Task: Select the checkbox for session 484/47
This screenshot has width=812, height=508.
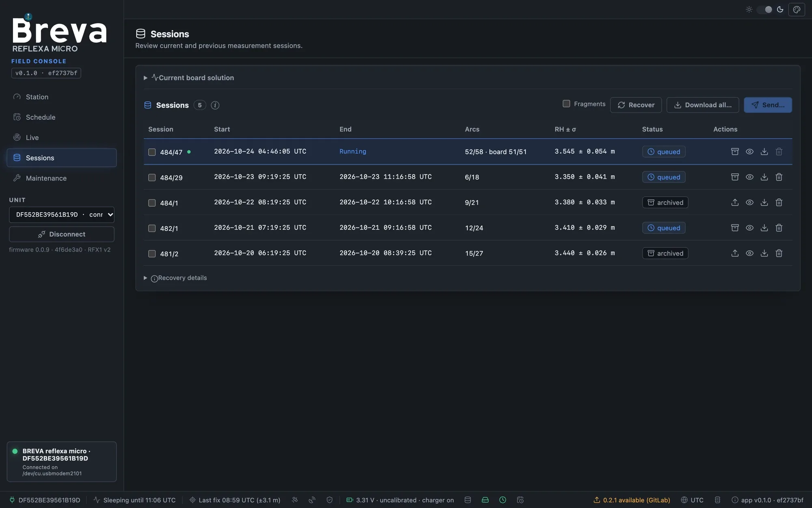Action: point(152,152)
